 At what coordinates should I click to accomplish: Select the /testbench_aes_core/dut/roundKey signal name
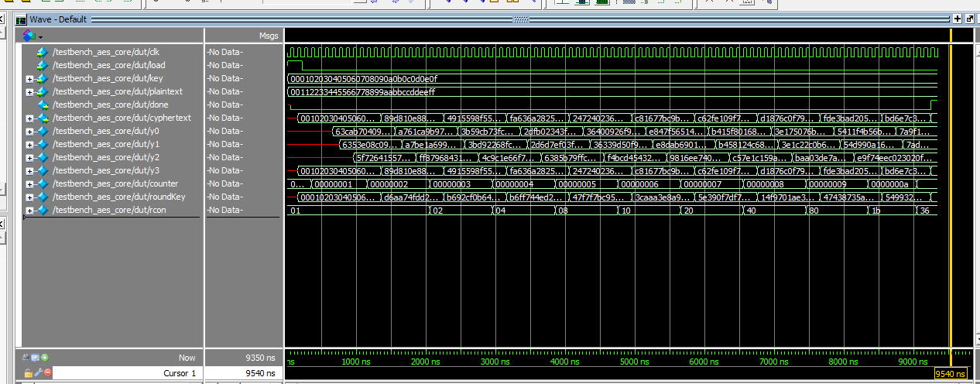coord(119,197)
